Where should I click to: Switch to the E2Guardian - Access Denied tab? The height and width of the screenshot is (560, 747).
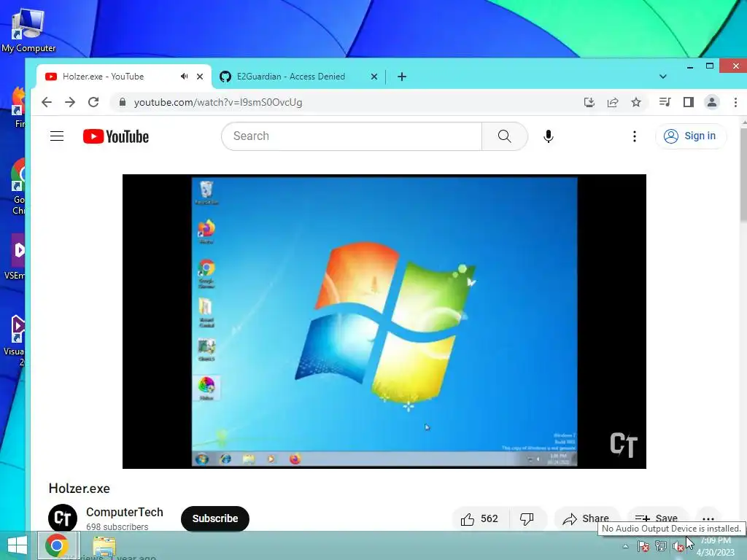pyautogui.click(x=298, y=76)
